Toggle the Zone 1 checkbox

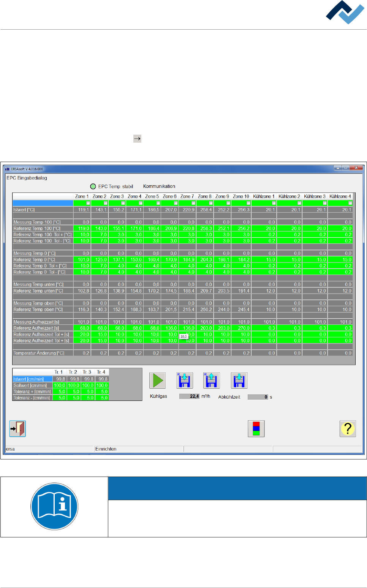(x=88, y=203)
